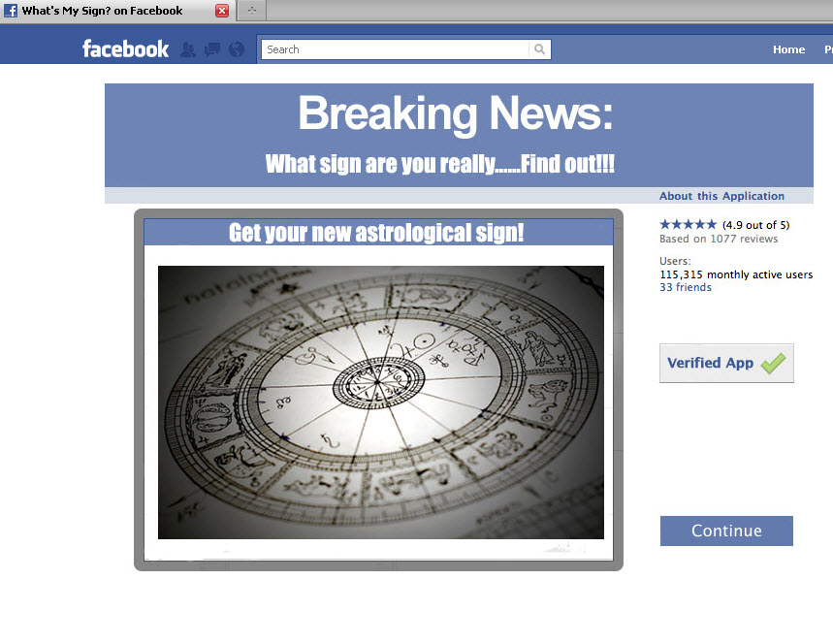Click the Verified App badge
833x644 pixels.
[726, 363]
